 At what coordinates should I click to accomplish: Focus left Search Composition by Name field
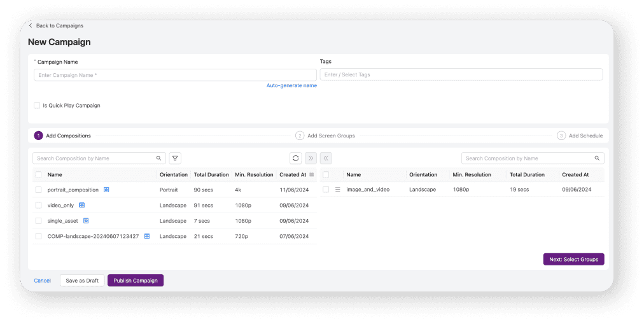point(99,158)
